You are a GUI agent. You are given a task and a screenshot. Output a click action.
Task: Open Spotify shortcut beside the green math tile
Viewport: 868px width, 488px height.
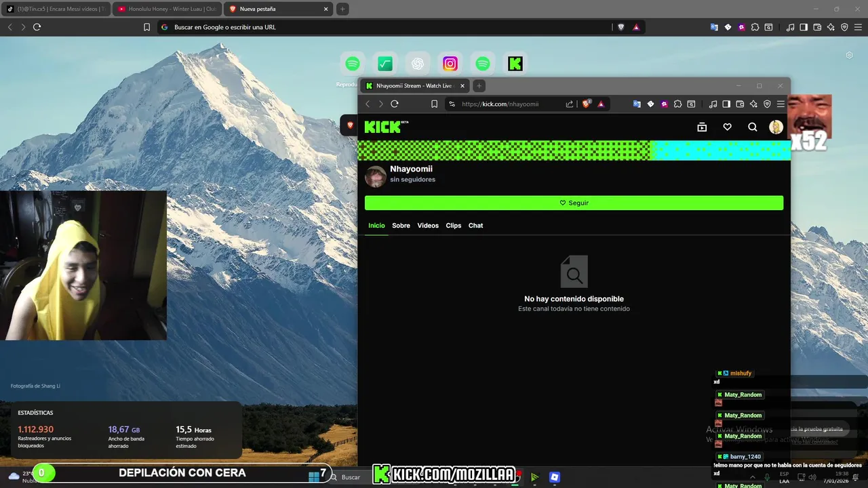353,64
